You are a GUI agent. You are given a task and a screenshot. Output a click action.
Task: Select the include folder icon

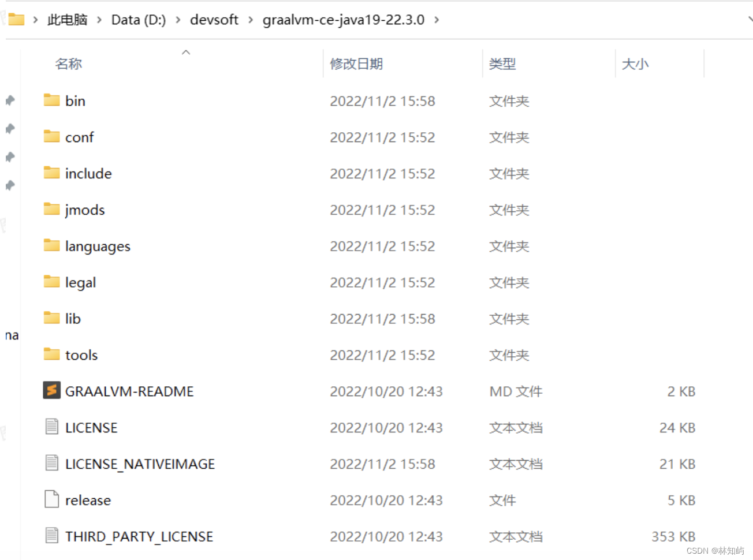tap(51, 173)
